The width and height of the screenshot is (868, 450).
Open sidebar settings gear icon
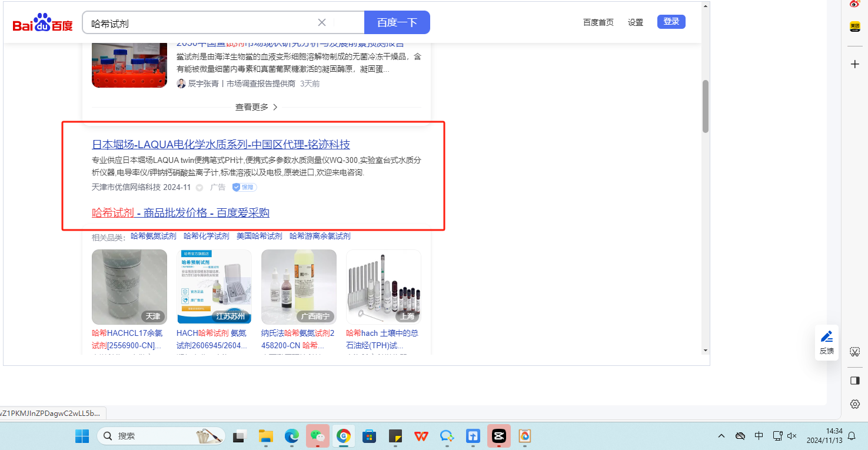tap(855, 404)
